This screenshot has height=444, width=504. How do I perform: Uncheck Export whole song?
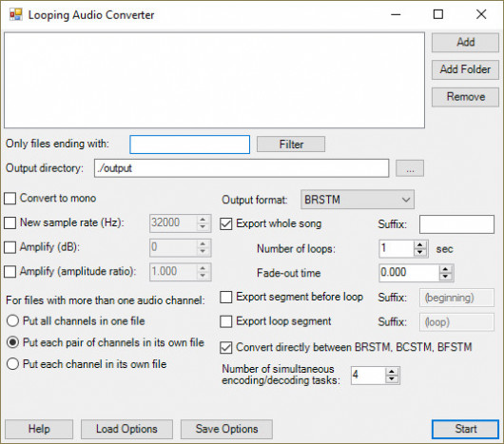226,224
